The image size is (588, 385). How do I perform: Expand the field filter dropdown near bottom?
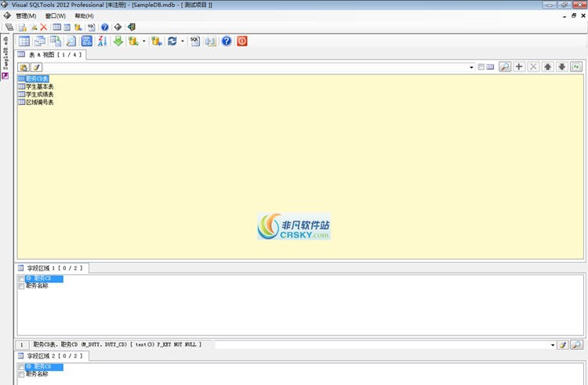(x=553, y=344)
